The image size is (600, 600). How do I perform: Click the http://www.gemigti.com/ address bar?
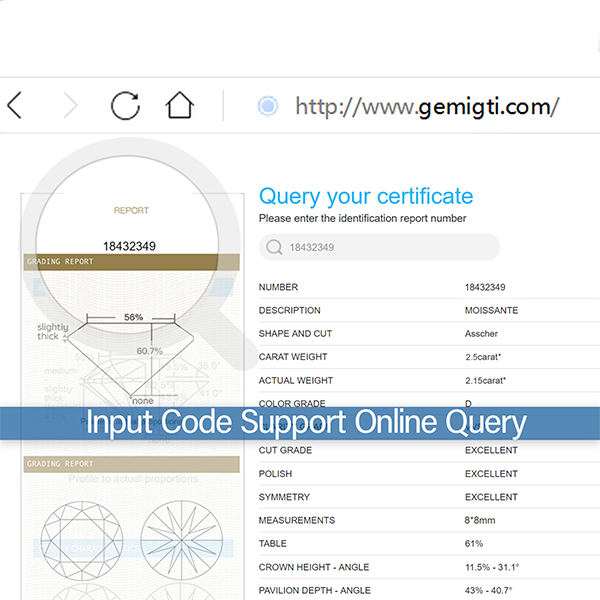click(x=427, y=106)
